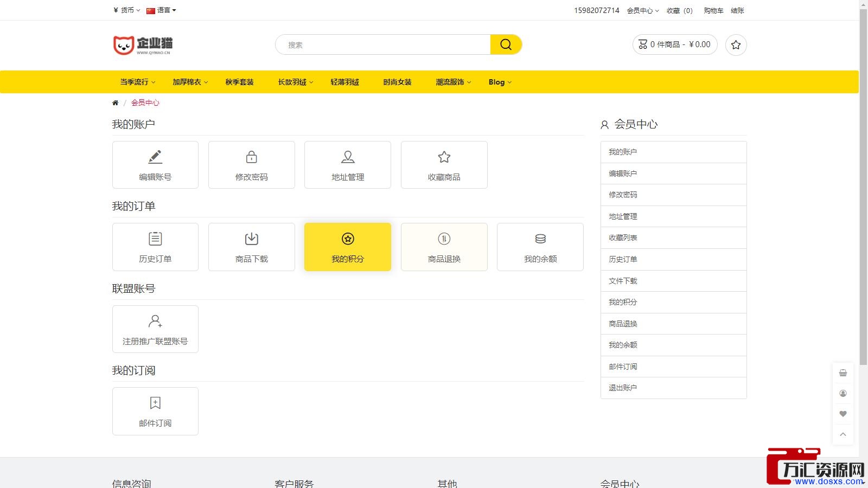The height and width of the screenshot is (488, 868).
Task: Expand the 语言 language dropdown
Action: [161, 10]
